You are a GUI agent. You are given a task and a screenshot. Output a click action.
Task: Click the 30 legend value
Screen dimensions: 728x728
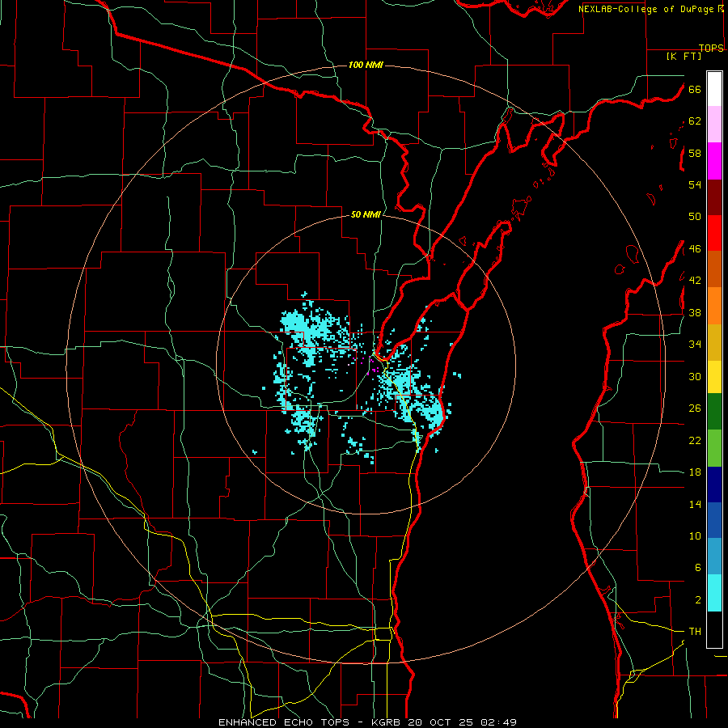[695, 376]
